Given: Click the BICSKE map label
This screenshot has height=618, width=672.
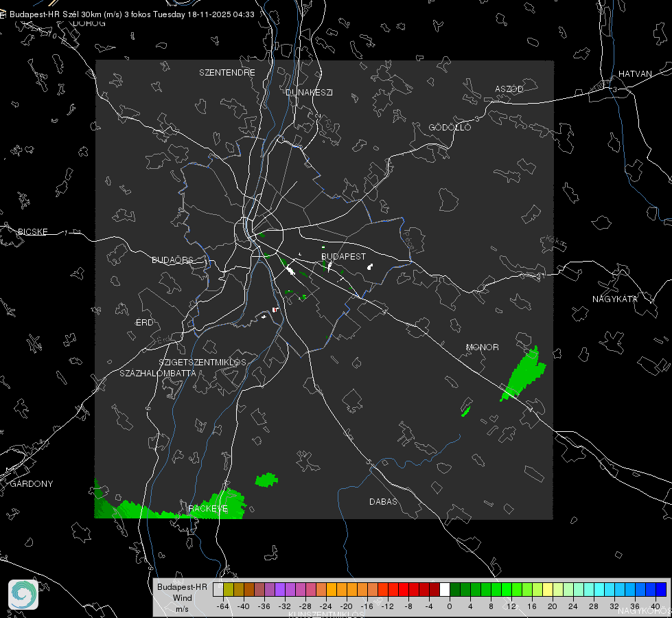Looking at the screenshot, I should coord(32,231).
